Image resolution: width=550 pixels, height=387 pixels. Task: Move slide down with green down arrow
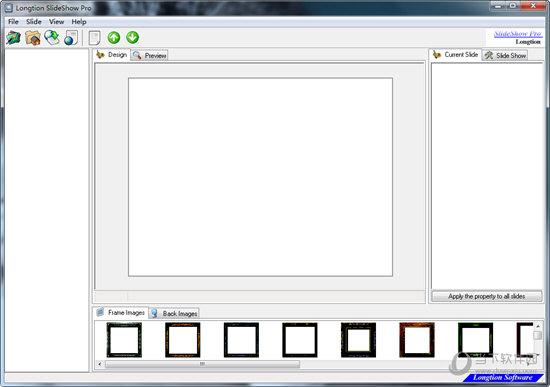coord(133,37)
